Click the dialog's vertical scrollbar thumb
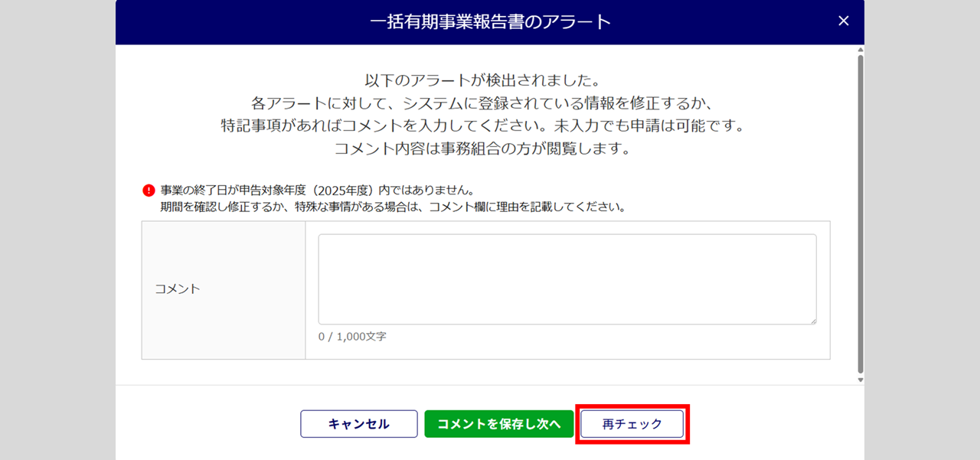980x460 pixels. (860, 214)
